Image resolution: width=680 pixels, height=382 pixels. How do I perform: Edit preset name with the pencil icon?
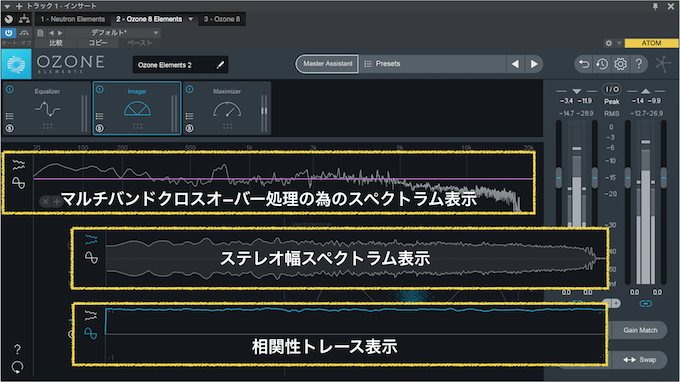point(220,65)
